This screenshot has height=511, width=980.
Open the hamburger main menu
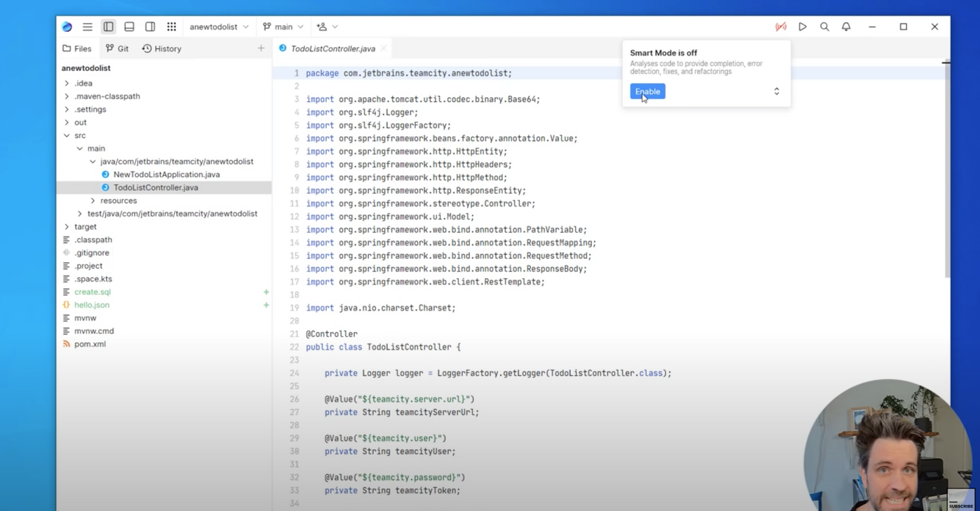(x=87, y=26)
